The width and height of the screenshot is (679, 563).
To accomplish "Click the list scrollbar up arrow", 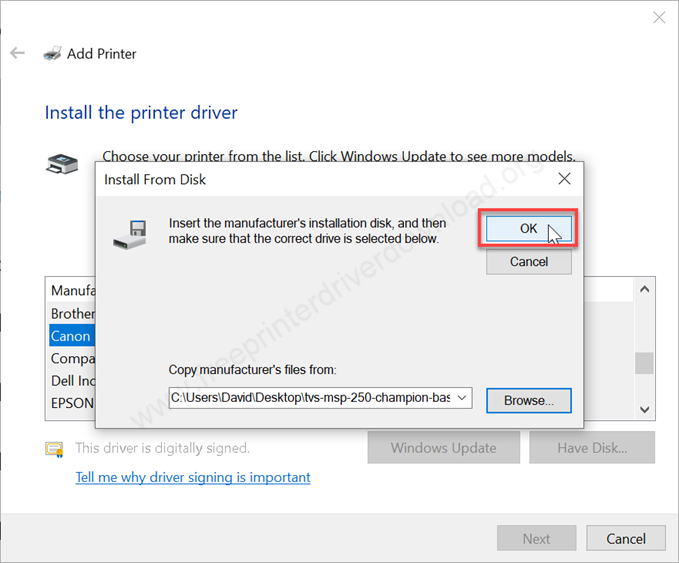I will (x=644, y=289).
